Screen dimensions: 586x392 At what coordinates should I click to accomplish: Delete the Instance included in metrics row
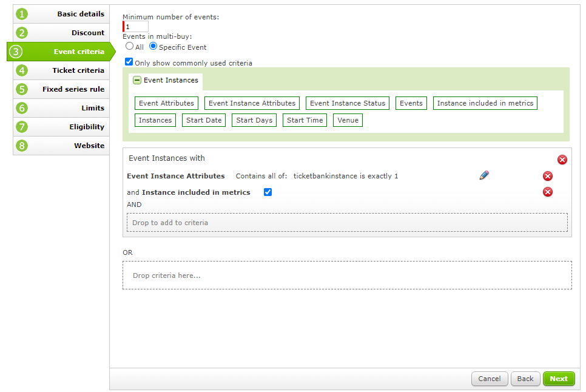click(548, 192)
